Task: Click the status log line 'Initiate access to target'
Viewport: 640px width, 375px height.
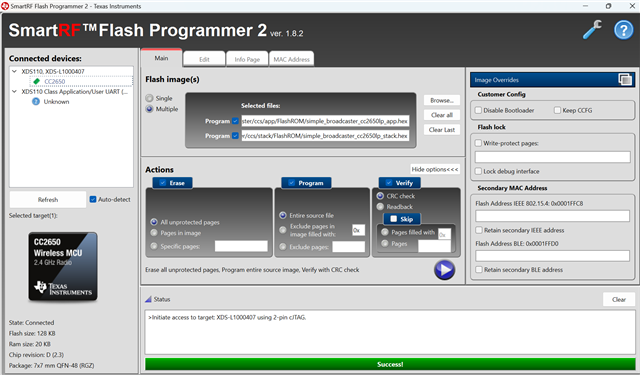Action: click(227, 317)
